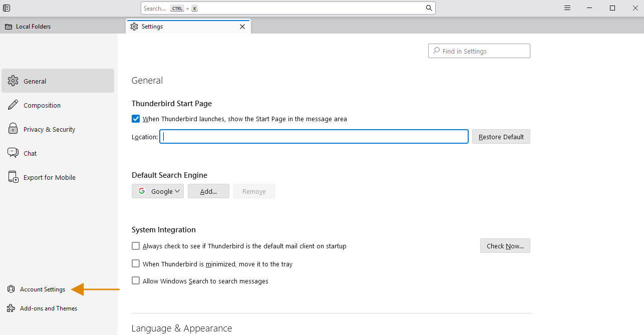644x335 pixels.
Task: Click the Find in Settings search box
Action: click(479, 51)
